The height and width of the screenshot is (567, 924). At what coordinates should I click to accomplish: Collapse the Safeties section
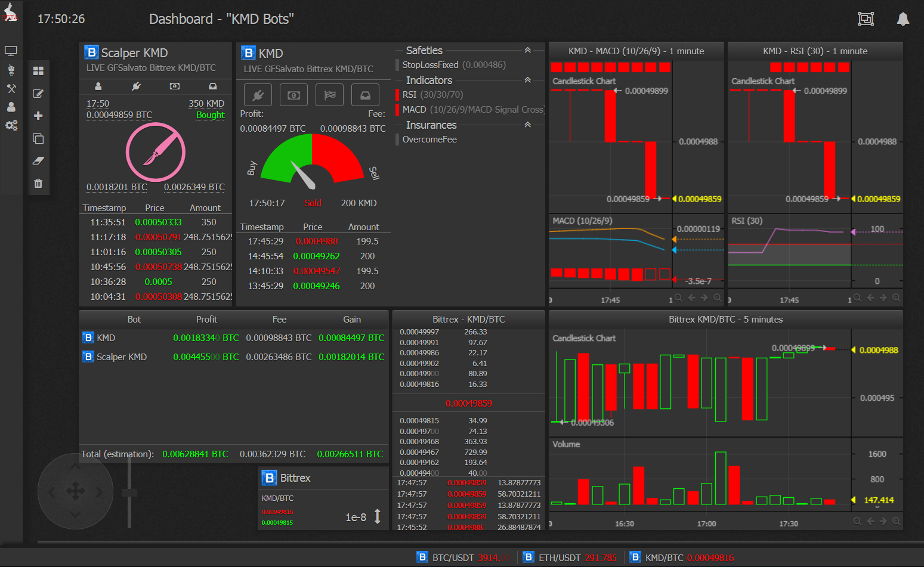pyautogui.click(x=527, y=51)
